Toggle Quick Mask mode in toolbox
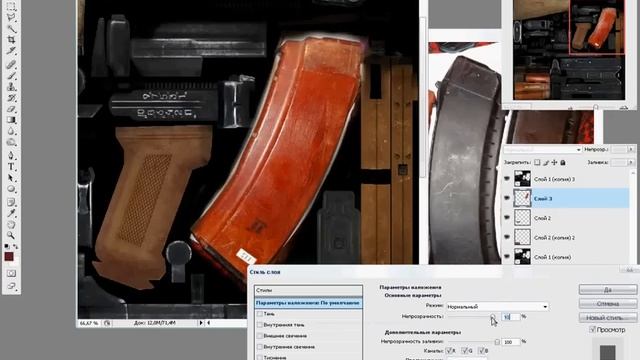Viewport: 640px width, 360px height. click(11, 273)
